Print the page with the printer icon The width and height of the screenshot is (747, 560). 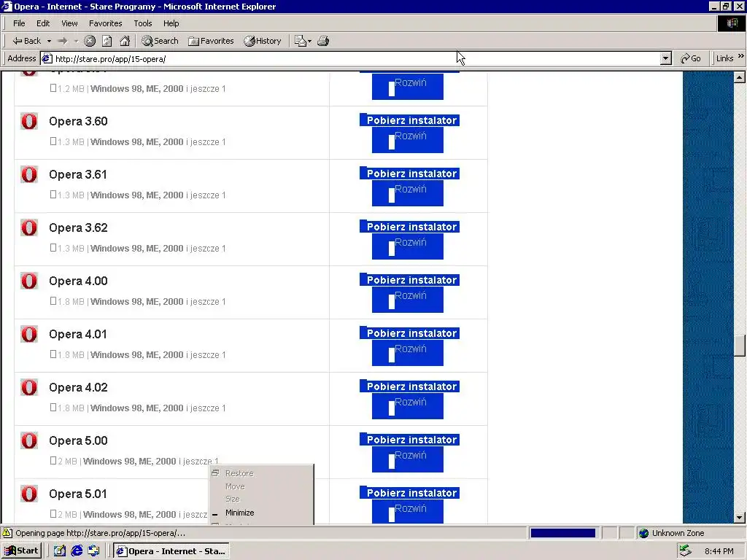click(323, 41)
